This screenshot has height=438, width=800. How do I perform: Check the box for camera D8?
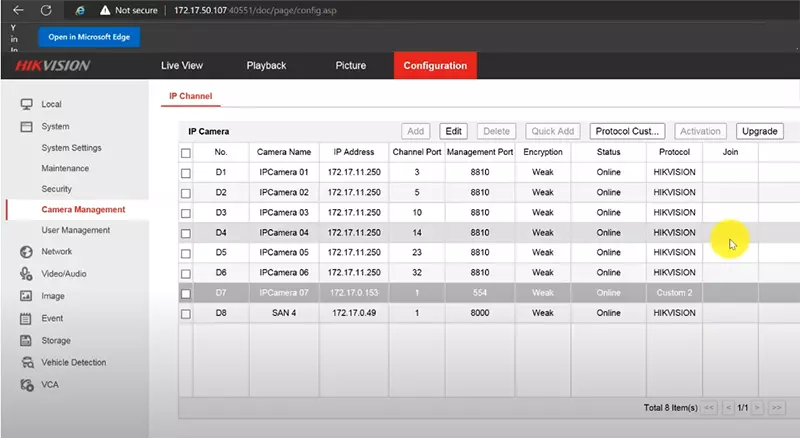tap(186, 313)
